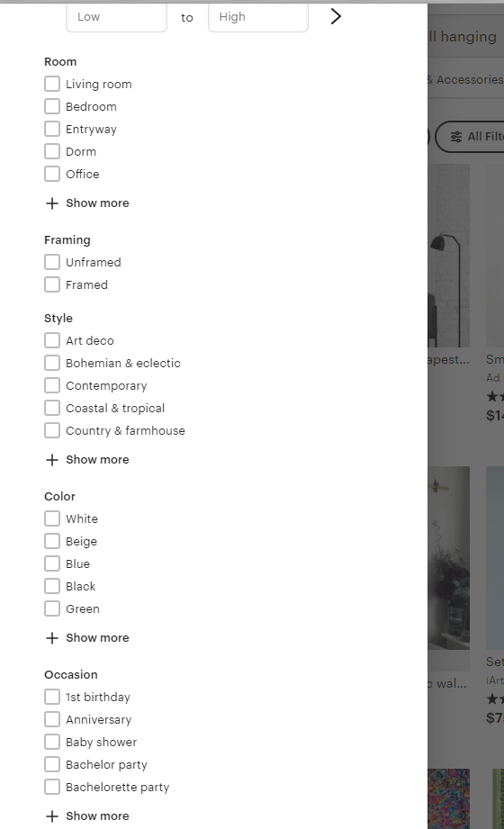Click plus icon under the Style section
The height and width of the screenshot is (829, 504).
[x=52, y=460]
